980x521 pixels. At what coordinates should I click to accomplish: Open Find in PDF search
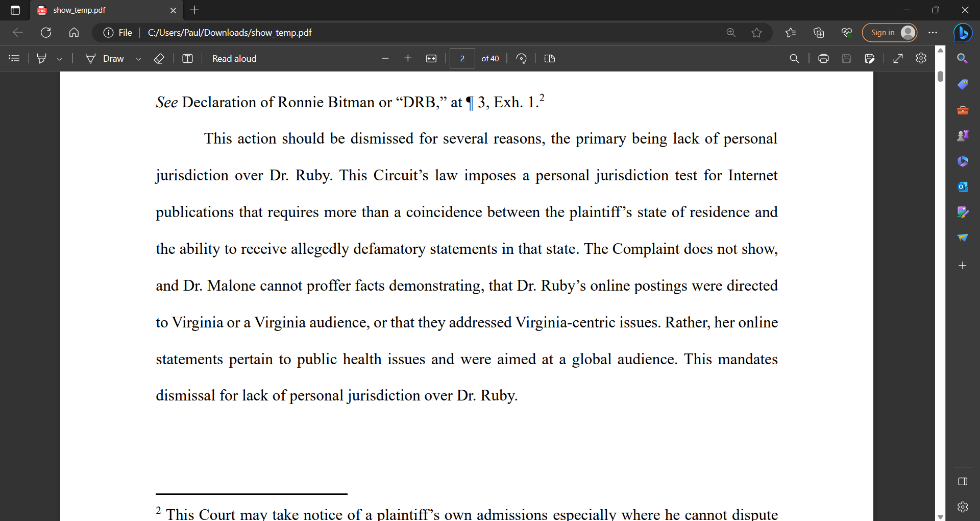coord(794,58)
